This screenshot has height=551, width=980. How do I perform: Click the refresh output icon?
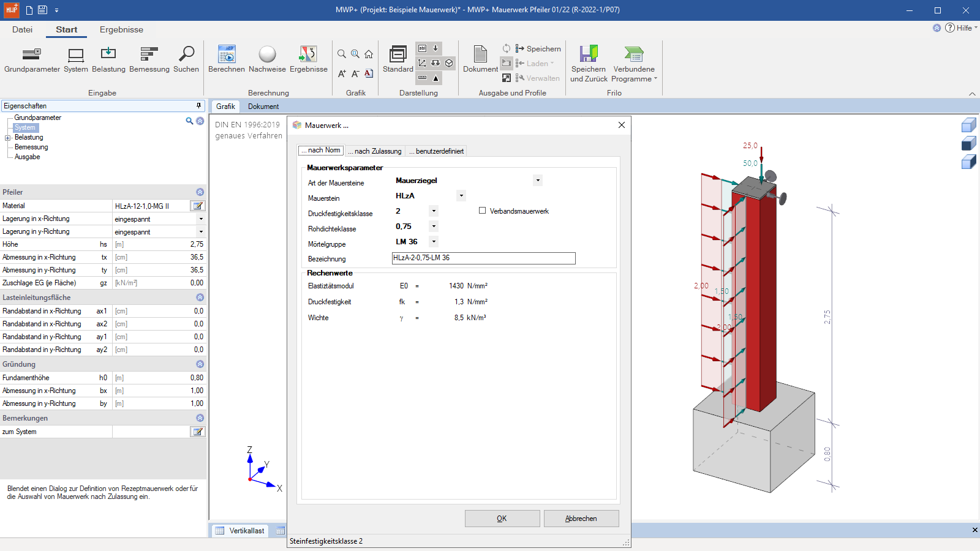pos(507,48)
